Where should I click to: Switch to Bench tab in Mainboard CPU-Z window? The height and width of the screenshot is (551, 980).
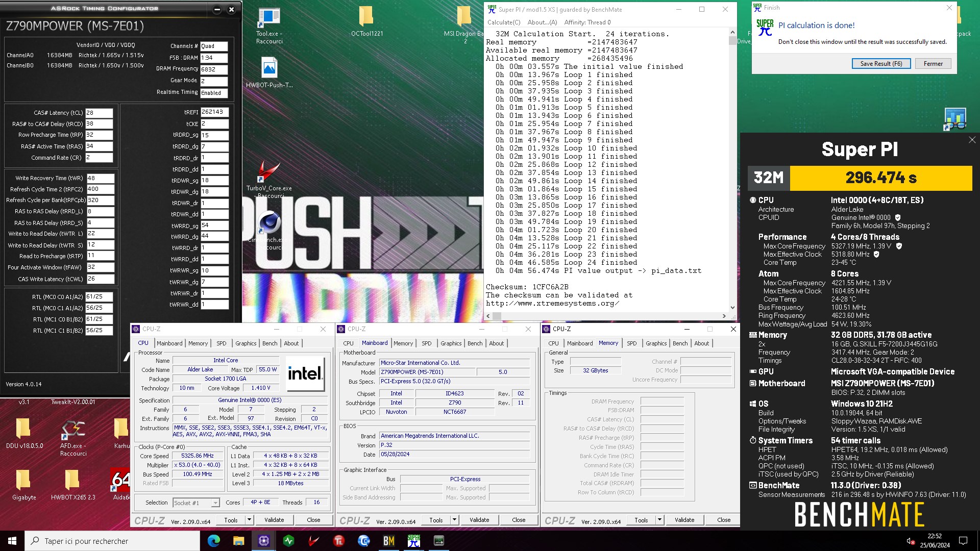(x=475, y=343)
